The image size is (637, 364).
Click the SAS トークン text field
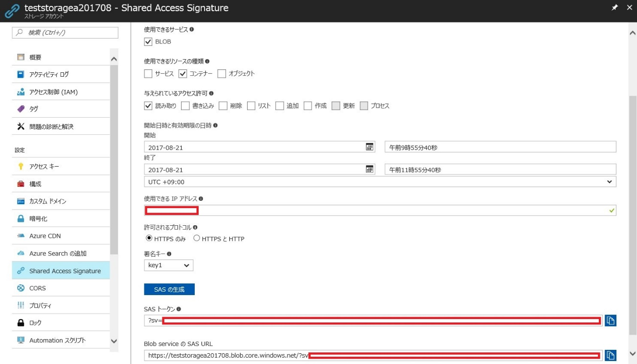click(x=373, y=321)
